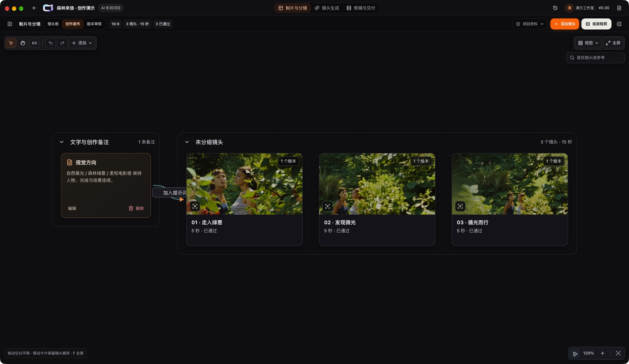Image resolution: width=629 pixels, height=364 pixels.
Task: Click focus icon on shot 03 thumbnail
Action: point(460,206)
